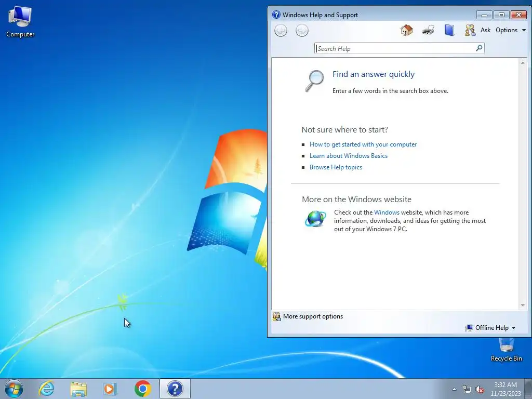This screenshot has height=399, width=532.
Task: Click the Help and Support title icon
Action: [276, 15]
